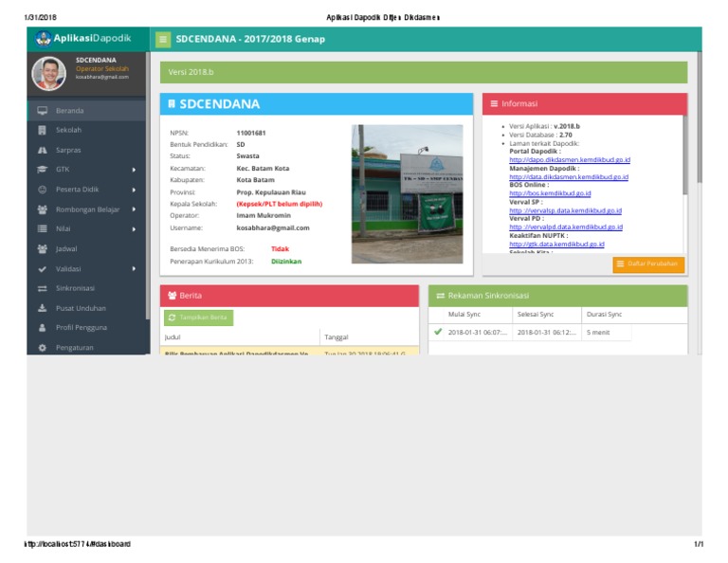728x563 pixels.
Task: Click the Tampilkan Berita button
Action: click(x=199, y=318)
